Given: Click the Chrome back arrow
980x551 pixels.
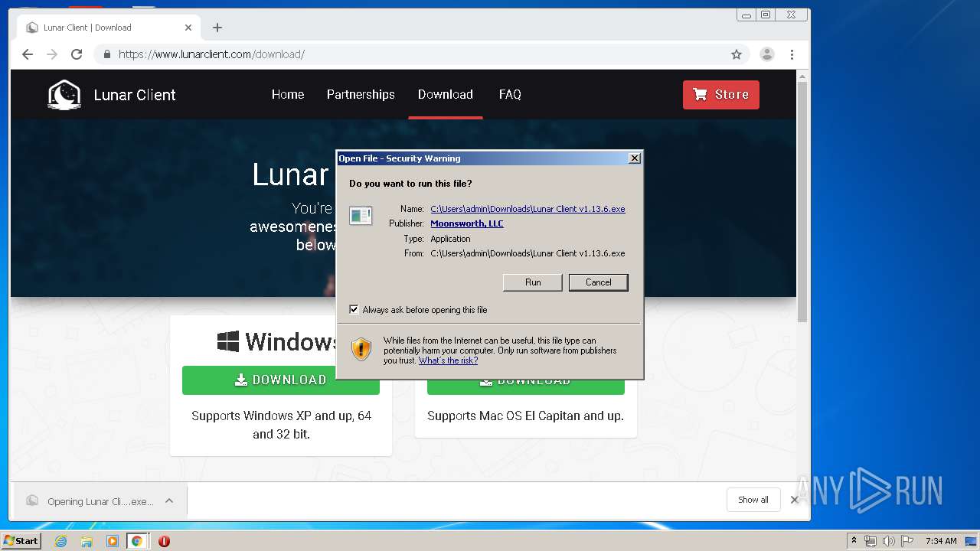Looking at the screenshot, I should (x=28, y=54).
